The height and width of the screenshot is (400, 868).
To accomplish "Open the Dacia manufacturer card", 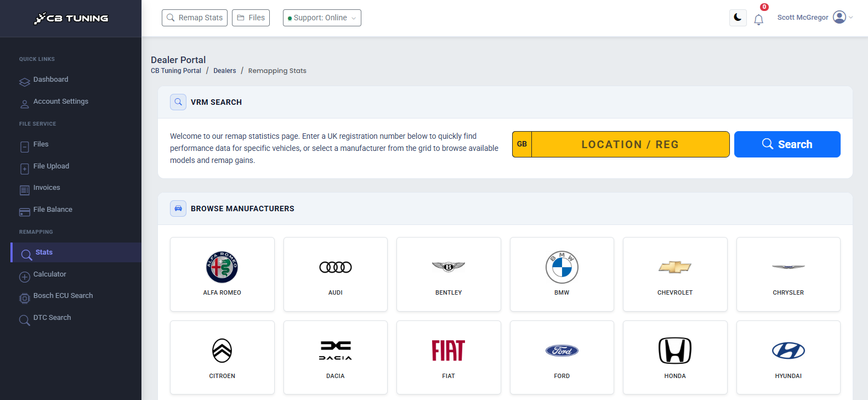I will coord(336,358).
